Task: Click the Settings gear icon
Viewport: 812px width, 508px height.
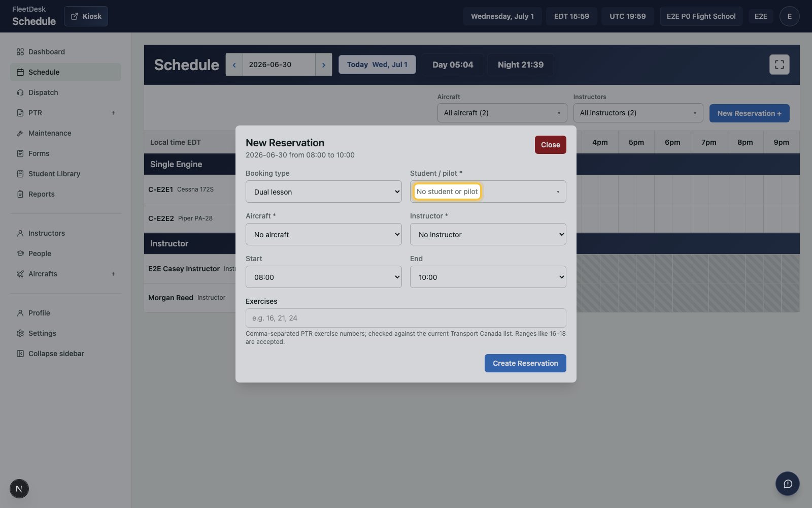Action: [x=20, y=333]
